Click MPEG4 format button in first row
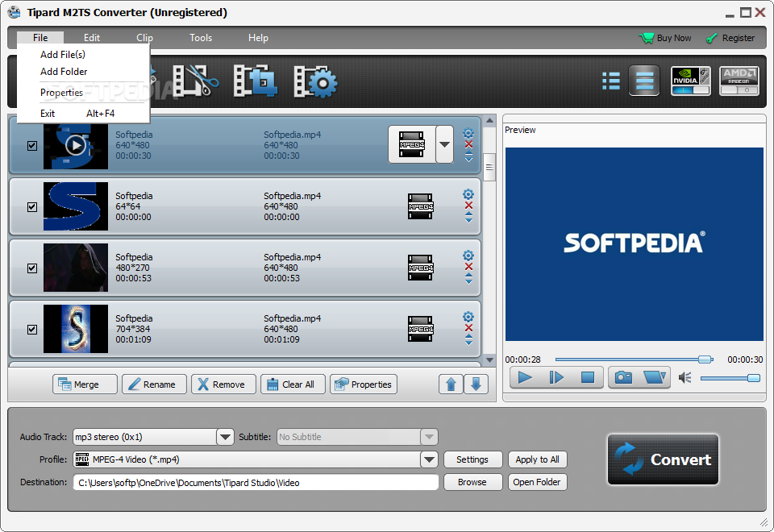 pos(412,144)
